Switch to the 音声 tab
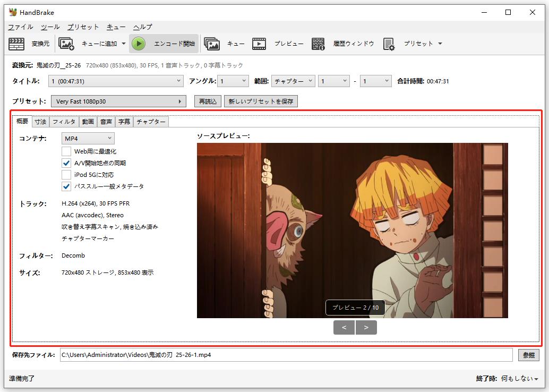 pyautogui.click(x=106, y=122)
